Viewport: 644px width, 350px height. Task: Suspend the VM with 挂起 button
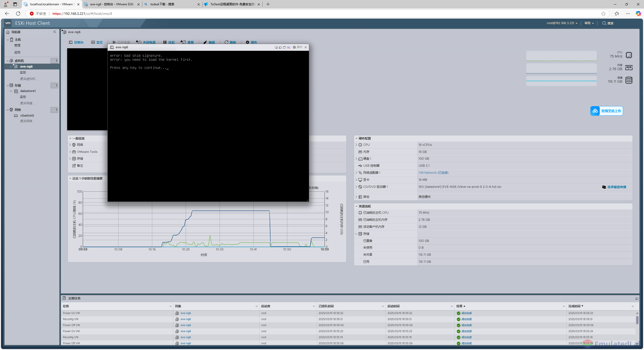[x=169, y=42]
